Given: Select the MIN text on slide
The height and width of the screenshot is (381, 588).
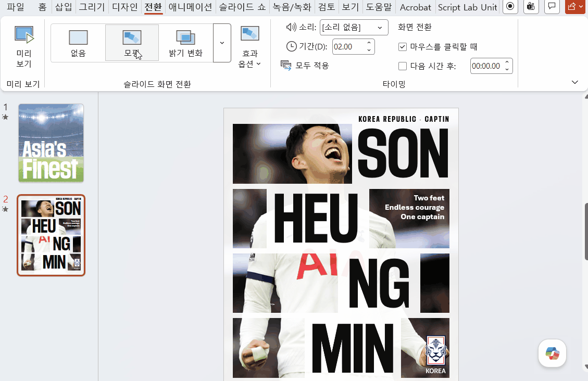Looking at the screenshot, I should [353, 348].
